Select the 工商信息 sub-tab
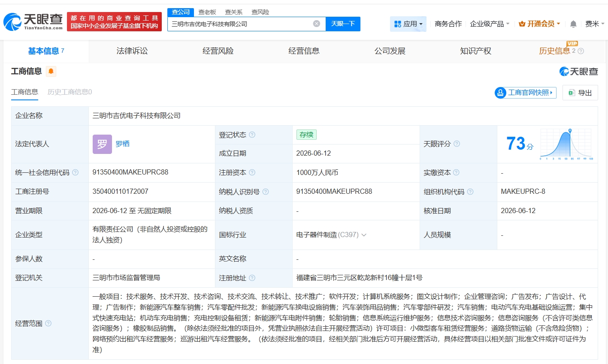This screenshot has width=608, height=364. point(24,92)
